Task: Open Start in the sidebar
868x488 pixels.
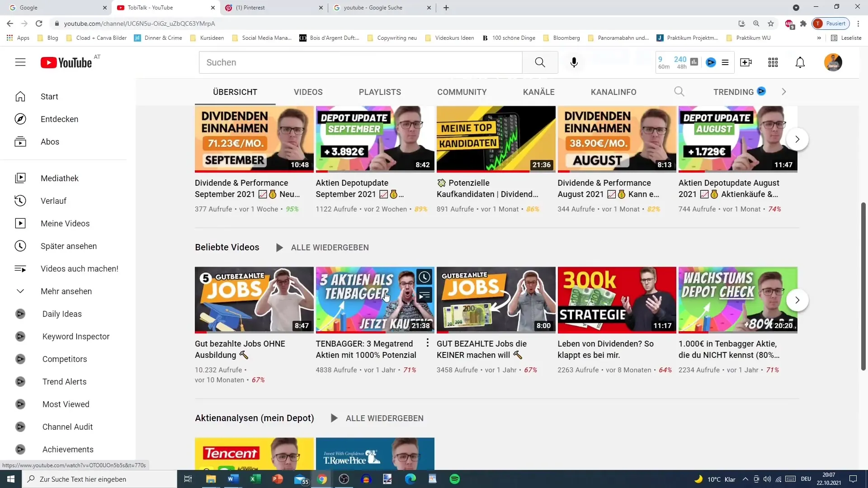Action: coord(49,96)
